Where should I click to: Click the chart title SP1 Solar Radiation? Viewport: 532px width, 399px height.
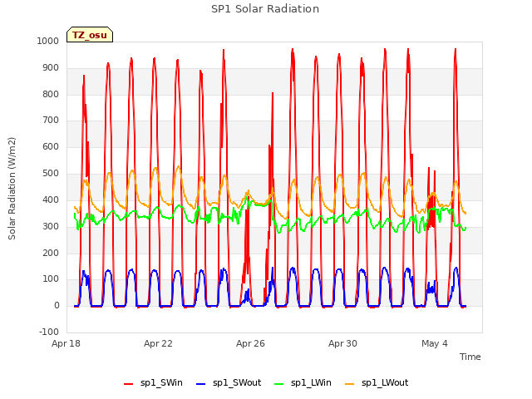(x=265, y=9)
